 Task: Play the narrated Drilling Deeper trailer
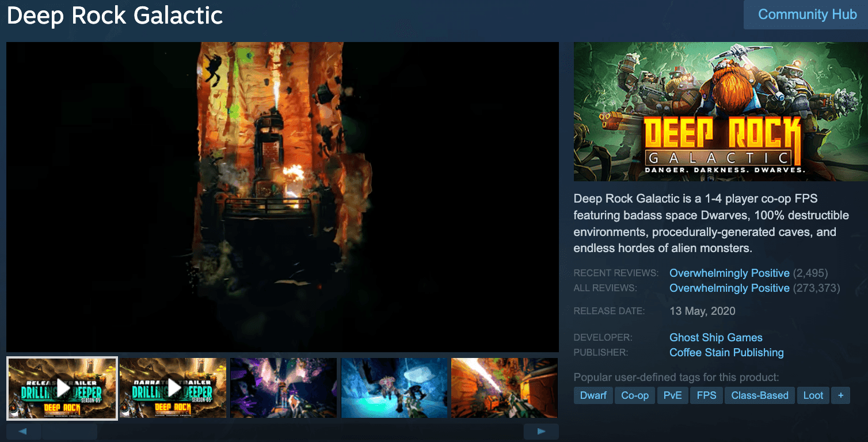(x=173, y=387)
